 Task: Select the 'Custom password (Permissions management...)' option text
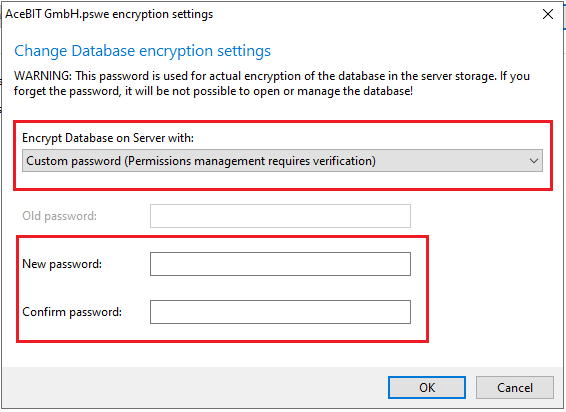tap(201, 161)
